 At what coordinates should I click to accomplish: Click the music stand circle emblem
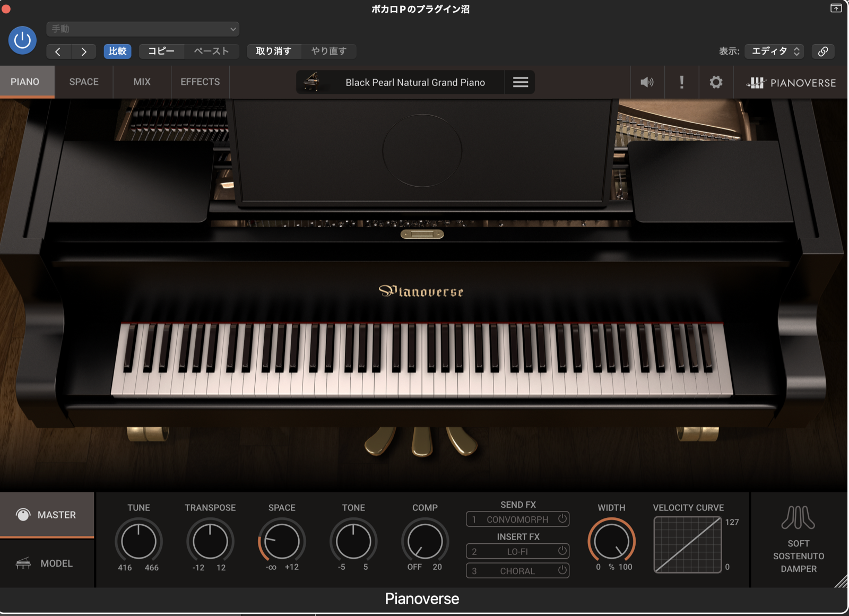pyautogui.click(x=422, y=150)
